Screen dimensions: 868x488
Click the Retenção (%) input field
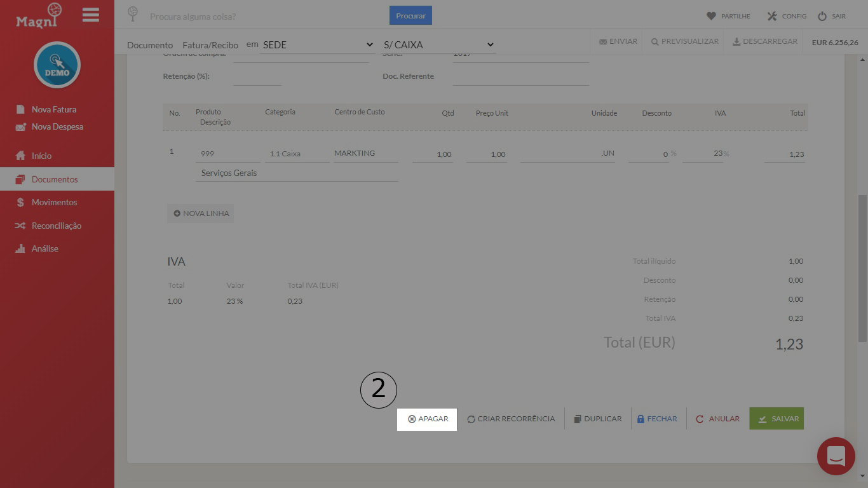257,77
